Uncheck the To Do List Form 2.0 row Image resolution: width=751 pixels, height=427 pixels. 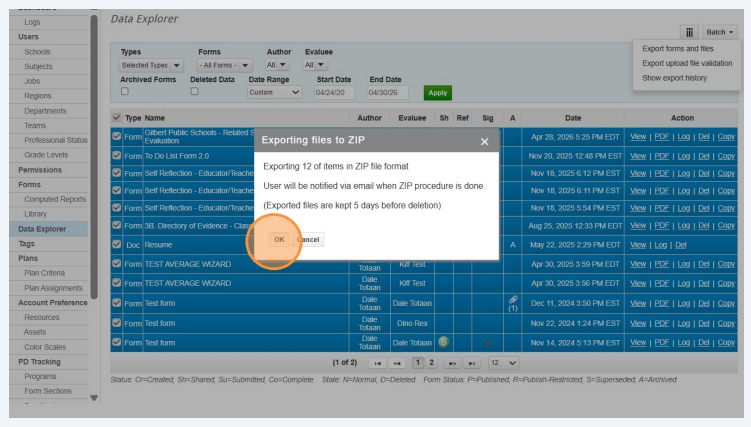[x=116, y=155]
